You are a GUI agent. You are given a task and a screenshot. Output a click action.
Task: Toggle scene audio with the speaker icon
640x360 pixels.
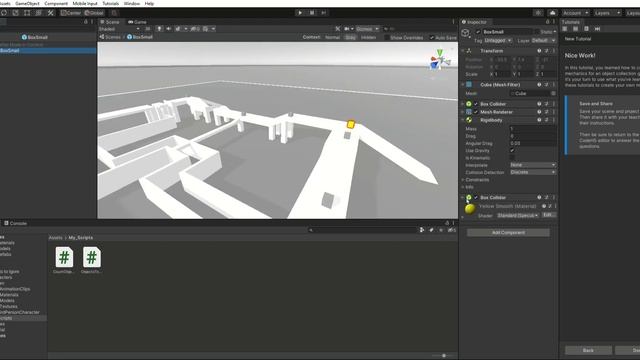(169, 29)
